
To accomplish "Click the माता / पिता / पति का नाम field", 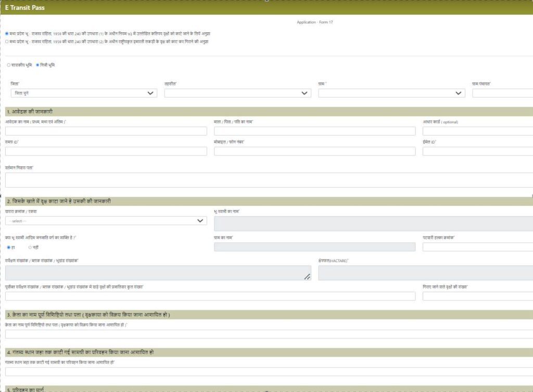I will 315,131.
